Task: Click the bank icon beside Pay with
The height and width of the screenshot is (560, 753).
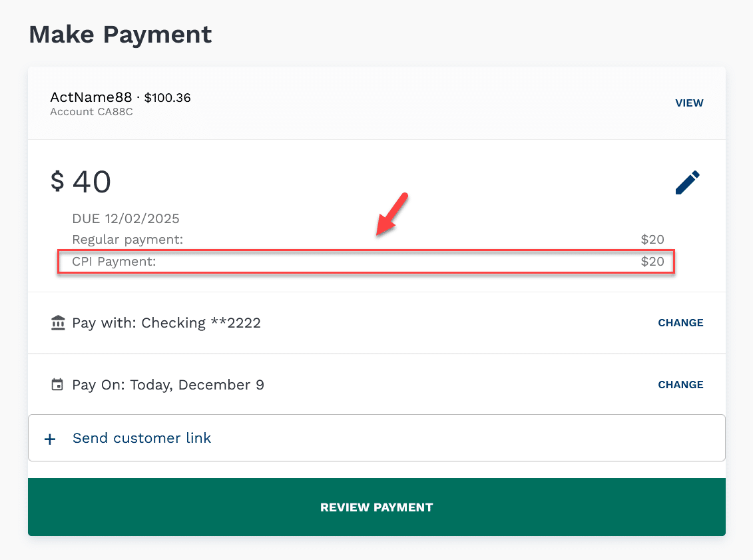Action: click(x=58, y=323)
